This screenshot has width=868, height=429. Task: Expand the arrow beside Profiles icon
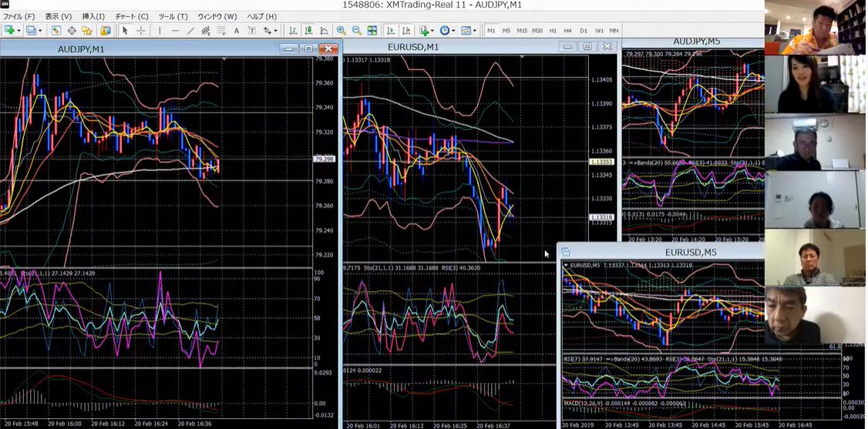40,30
